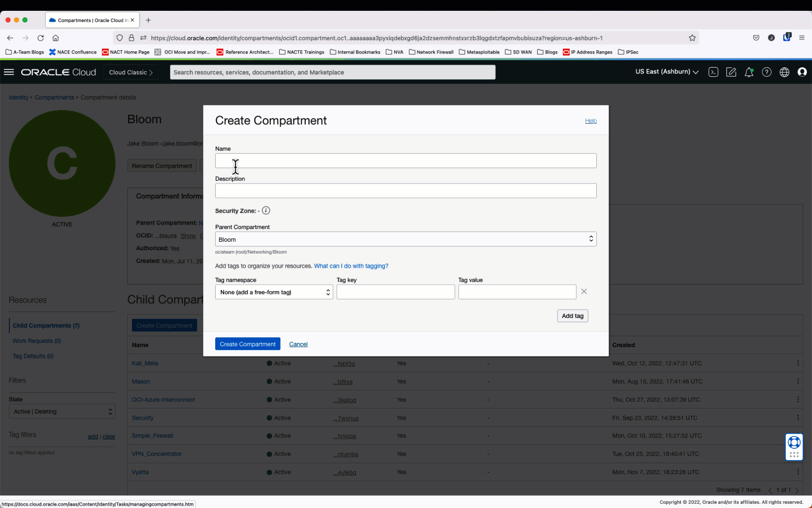812x508 pixels.
Task: Expand the Parent Compartment dropdown
Action: [406, 239]
